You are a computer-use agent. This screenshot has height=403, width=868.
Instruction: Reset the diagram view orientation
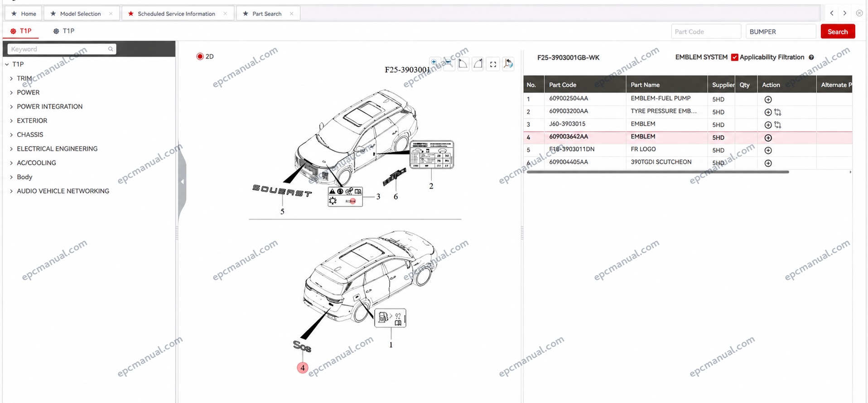(x=508, y=64)
